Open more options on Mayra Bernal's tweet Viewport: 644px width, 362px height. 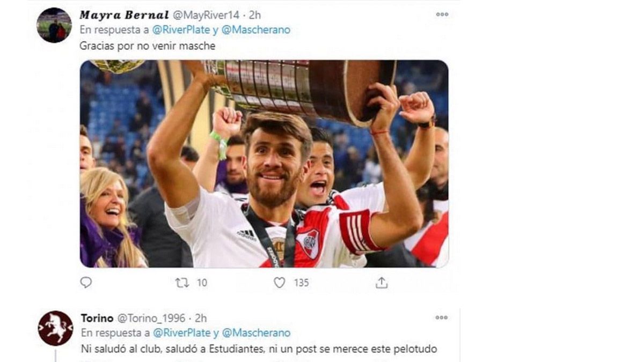pos(442,14)
